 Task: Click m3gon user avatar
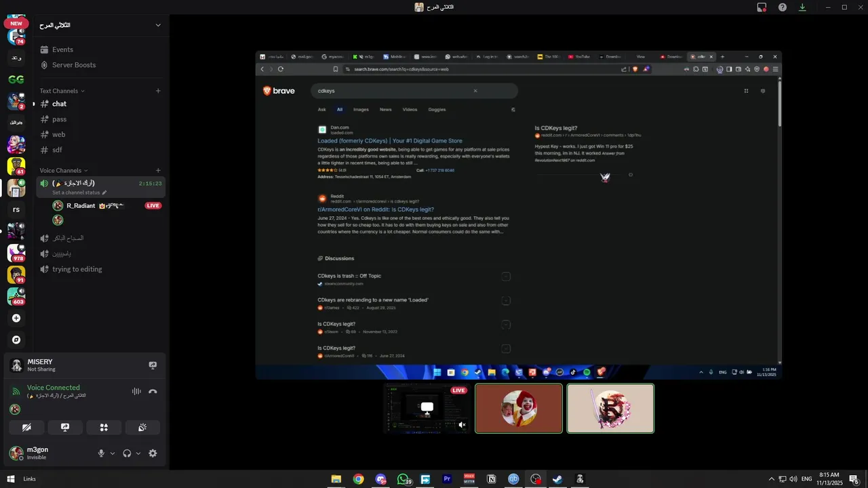(x=16, y=453)
